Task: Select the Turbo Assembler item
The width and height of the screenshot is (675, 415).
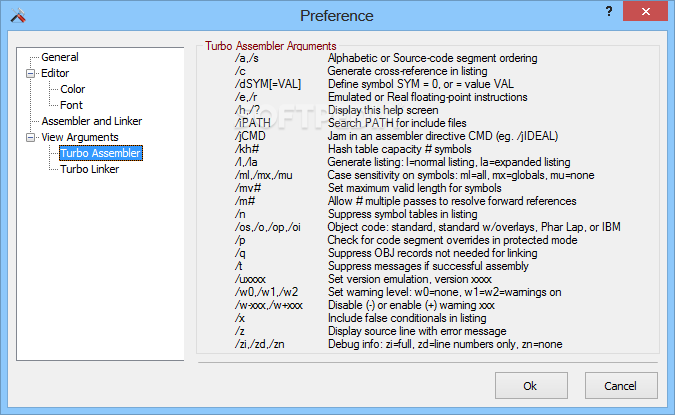Action: 100,153
